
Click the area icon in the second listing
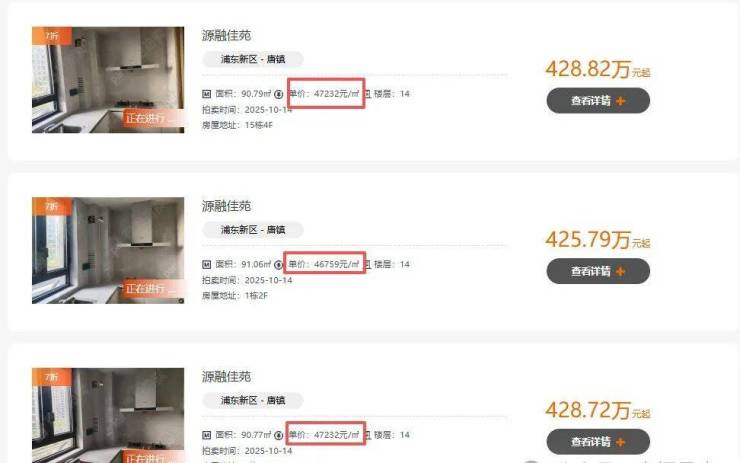point(206,264)
